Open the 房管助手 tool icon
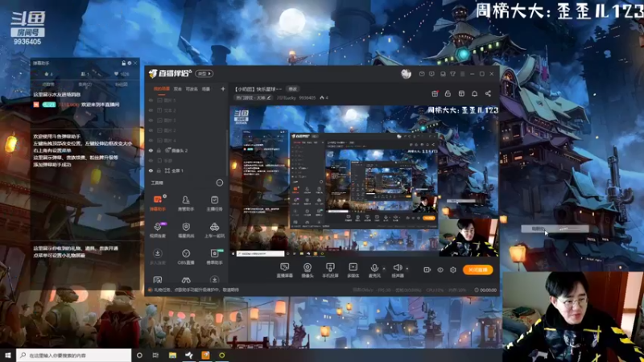This screenshot has height=362, width=644. pos(186,203)
